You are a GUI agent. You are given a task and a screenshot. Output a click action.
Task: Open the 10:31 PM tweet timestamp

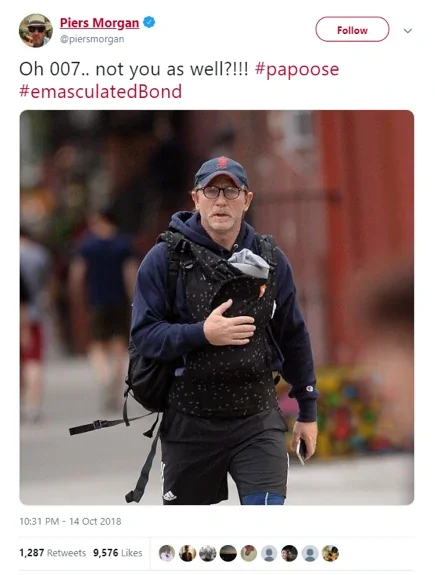70,521
